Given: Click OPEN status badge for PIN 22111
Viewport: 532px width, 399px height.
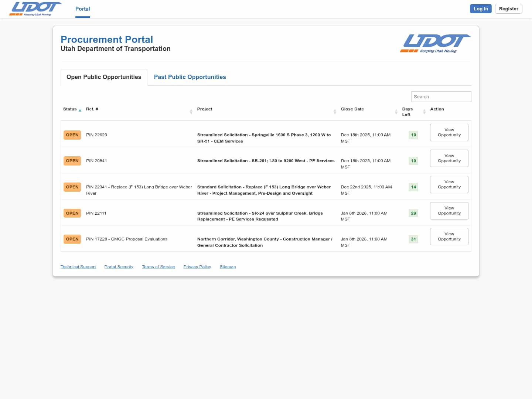Looking at the screenshot, I should pos(72,213).
